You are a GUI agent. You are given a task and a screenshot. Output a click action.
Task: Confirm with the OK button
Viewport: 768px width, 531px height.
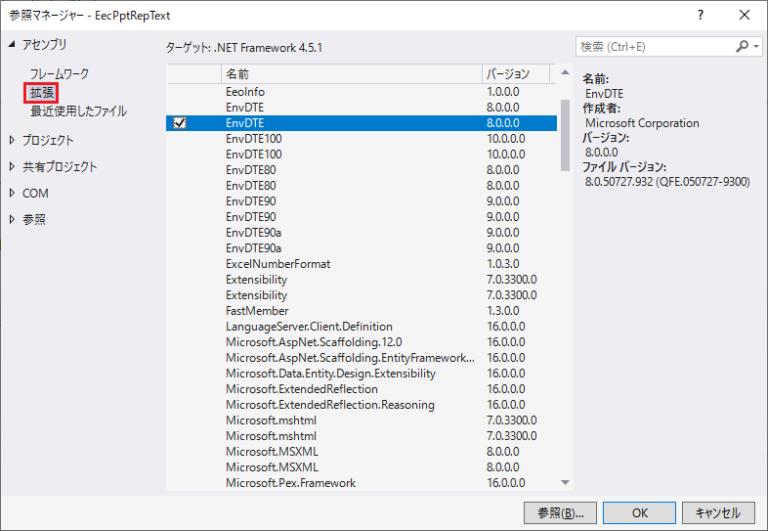(639, 513)
